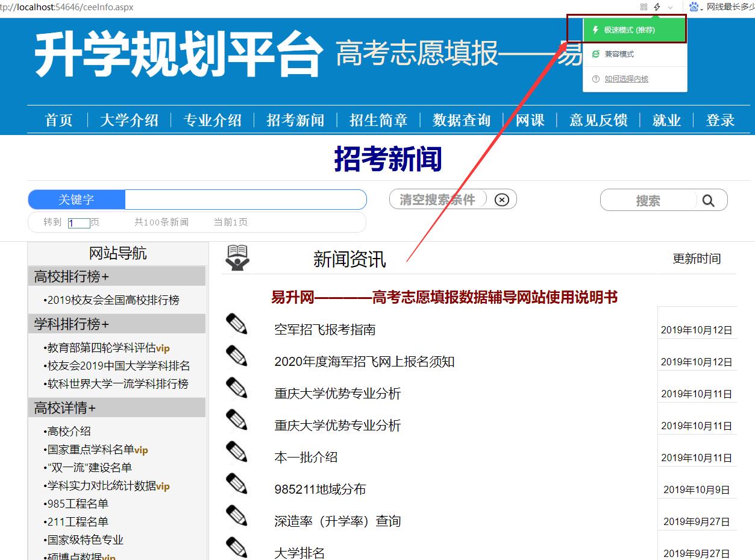Click the Baidu paw search engine icon
Screen dimensions: 755x560
tap(694, 7)
